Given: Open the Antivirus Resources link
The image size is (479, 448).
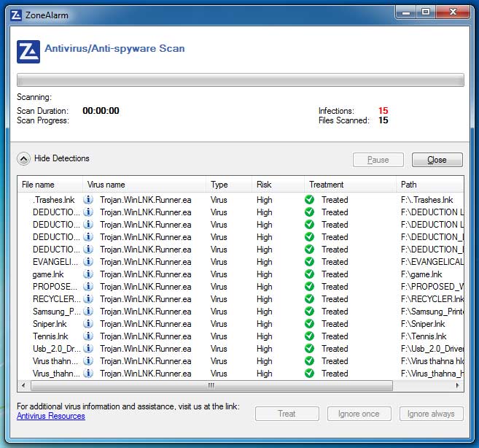Looking at the screenshot, I should pyautogui.click(x=51, y=416).
